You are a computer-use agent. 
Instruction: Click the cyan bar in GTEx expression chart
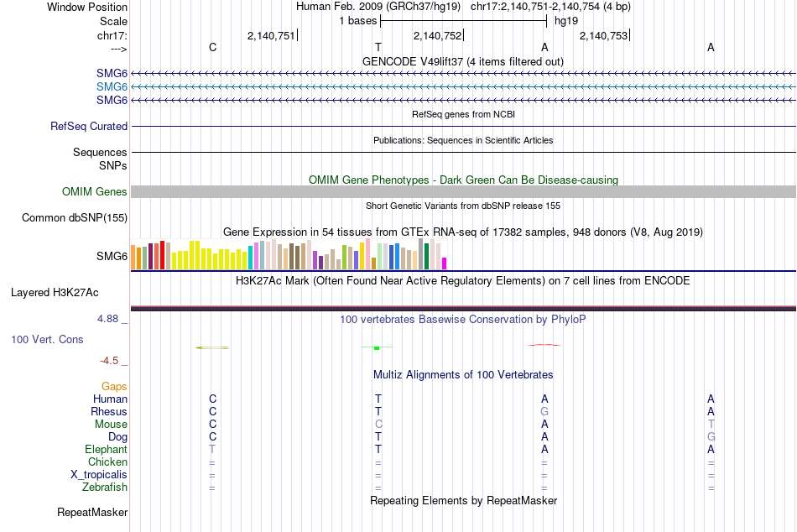251,258
